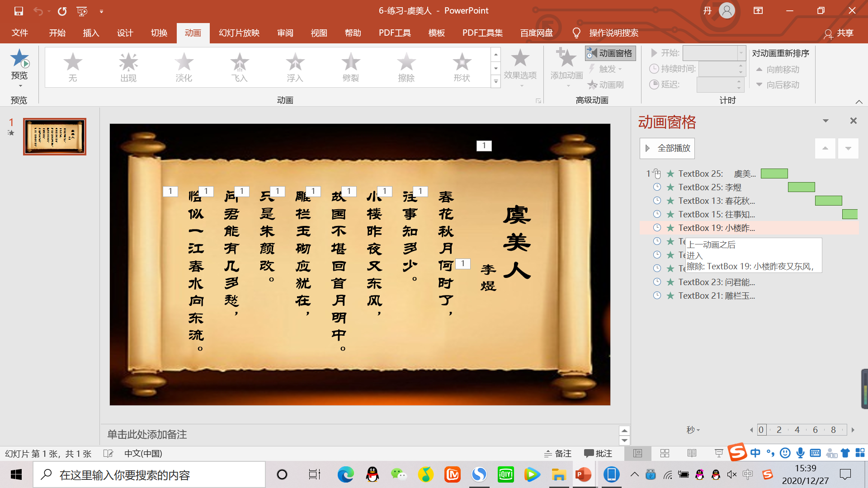Start slideshow from beginning via quick access icon

[x=82, y=11]
